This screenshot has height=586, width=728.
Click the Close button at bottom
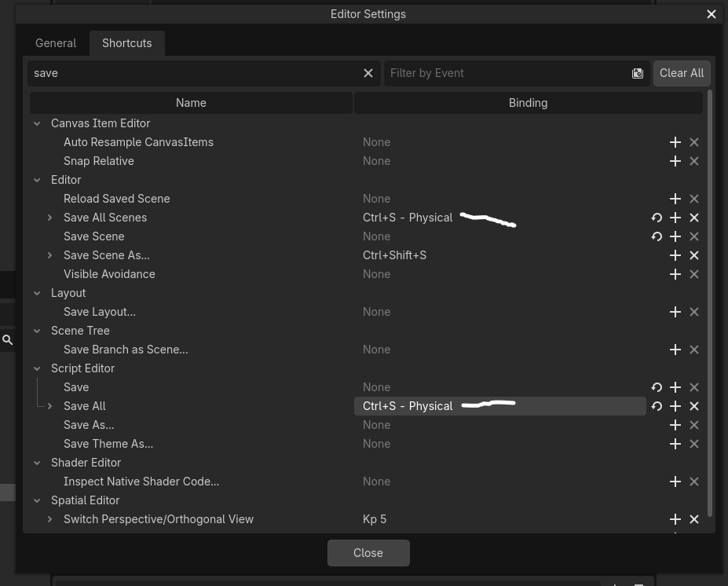[368, 552]
